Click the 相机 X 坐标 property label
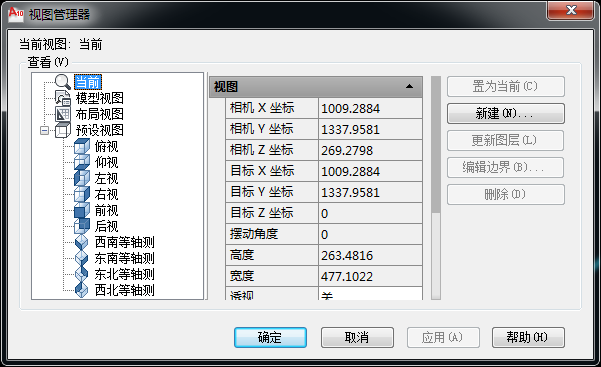The width and height of the screenshot is (601, 367). click(x=272, y=109)
